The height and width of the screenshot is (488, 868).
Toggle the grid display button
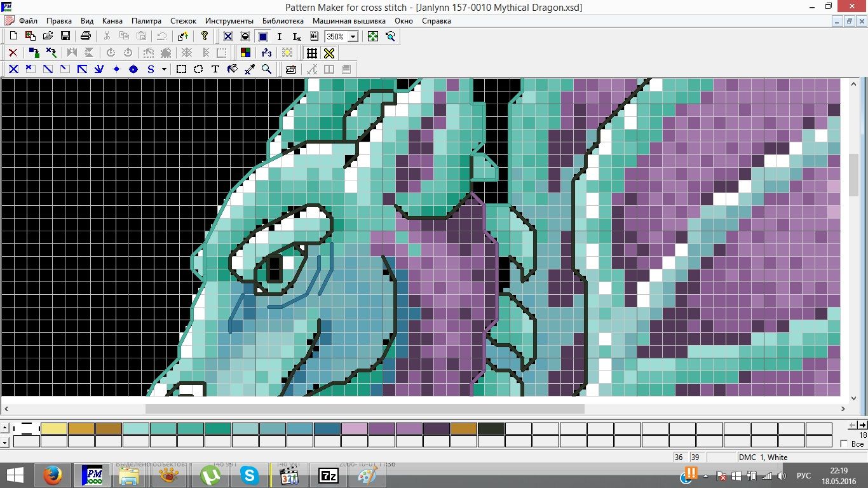[312, 53]
